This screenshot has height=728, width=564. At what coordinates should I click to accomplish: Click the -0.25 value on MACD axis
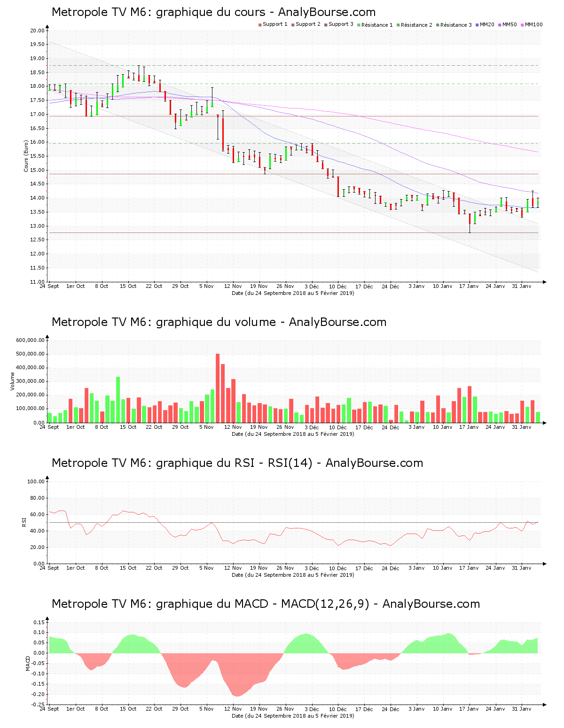tap(39, 705)
